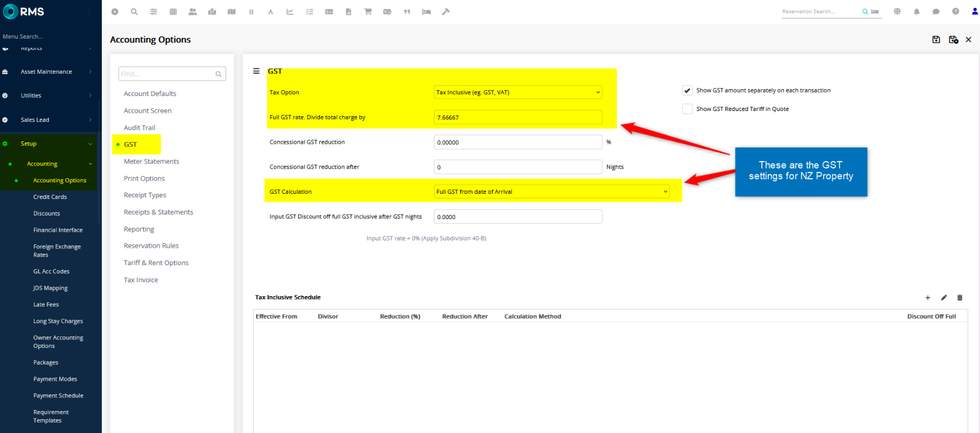Enable Show GST Reduced Tariff in Quote
The image size is (980, 433).
coord(687,109)
